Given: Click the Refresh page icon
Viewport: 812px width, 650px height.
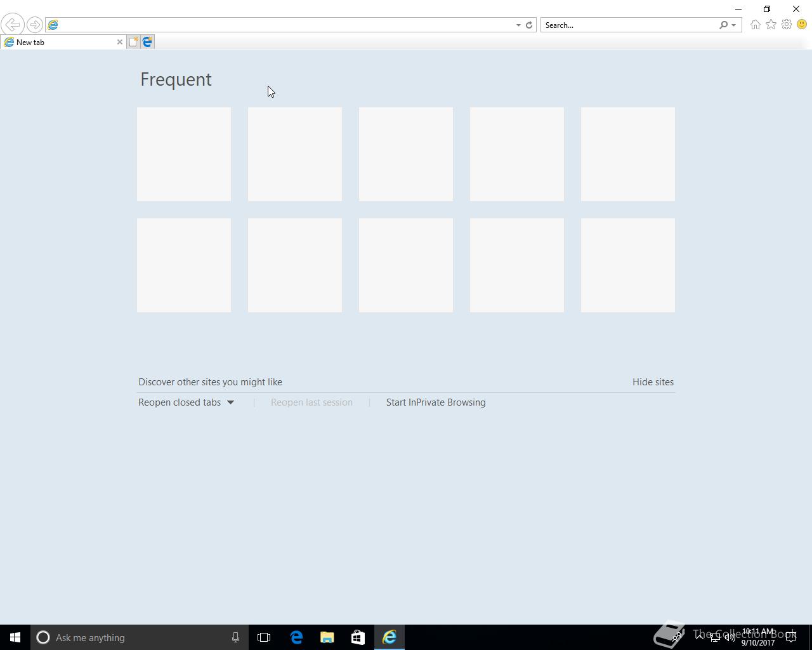Looking at the screenshot, I should (529, 25).
